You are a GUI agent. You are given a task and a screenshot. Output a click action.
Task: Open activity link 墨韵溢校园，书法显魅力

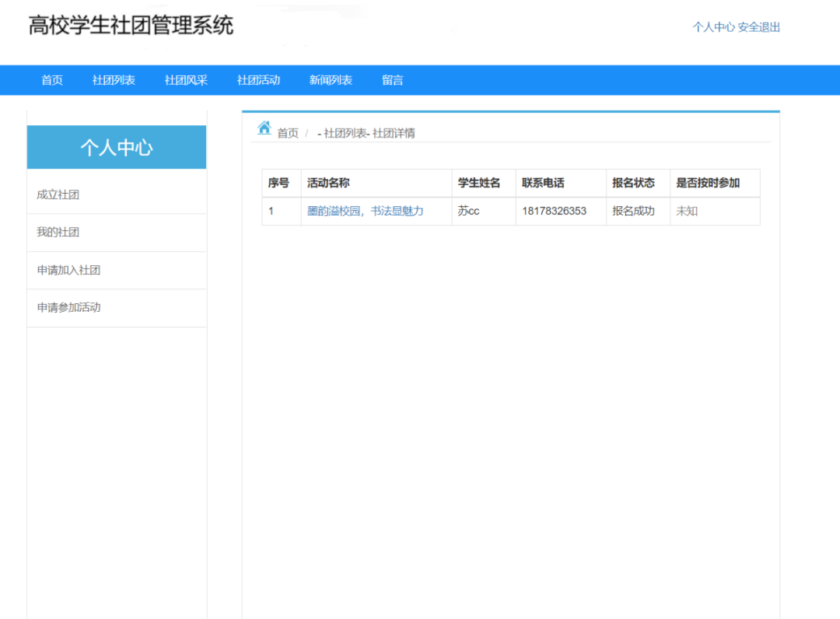click(x=365, y=211)
